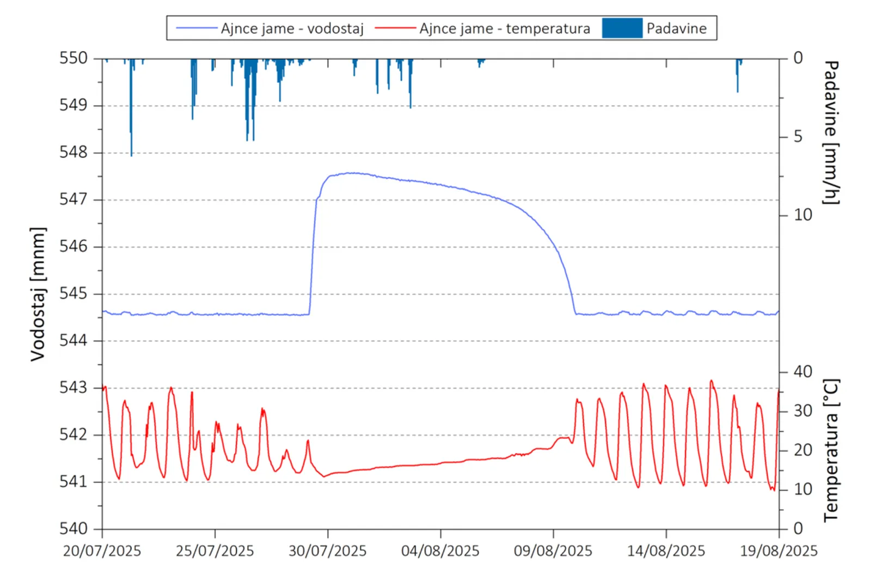Select the 19/08/2025 date tick label
The image size is (882, 588).
[x=778, y=551]
